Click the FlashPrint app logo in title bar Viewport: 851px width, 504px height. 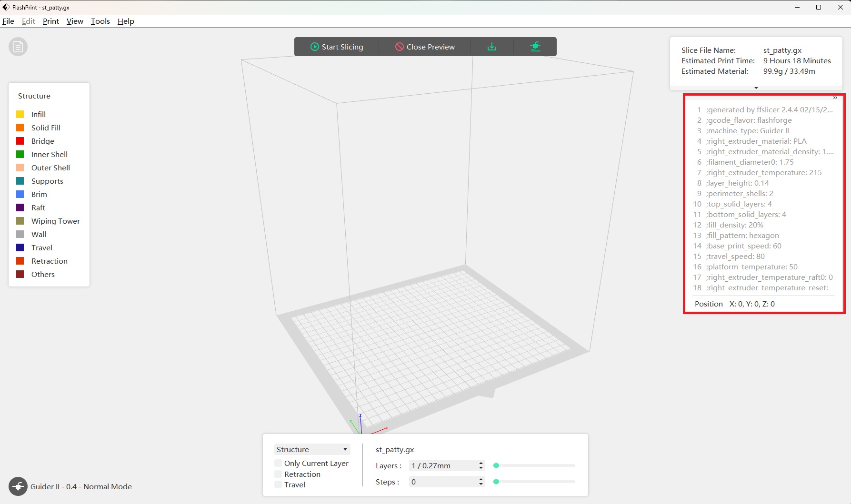point(6,7)
